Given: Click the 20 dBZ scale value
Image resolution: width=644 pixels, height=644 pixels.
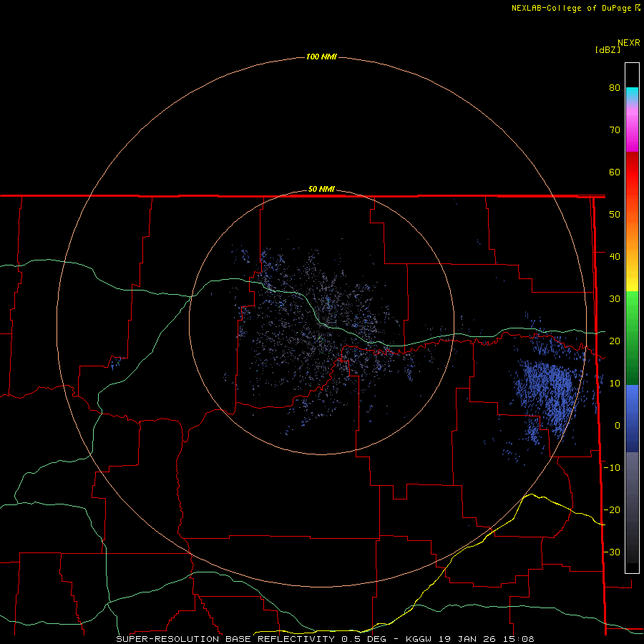Looking at the screenshot, I should click(615, 341).
